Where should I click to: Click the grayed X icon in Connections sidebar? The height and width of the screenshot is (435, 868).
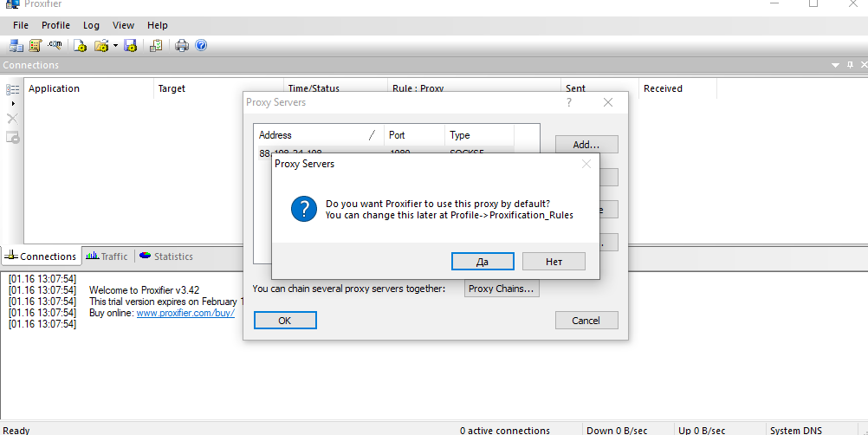tap(12, 119)
